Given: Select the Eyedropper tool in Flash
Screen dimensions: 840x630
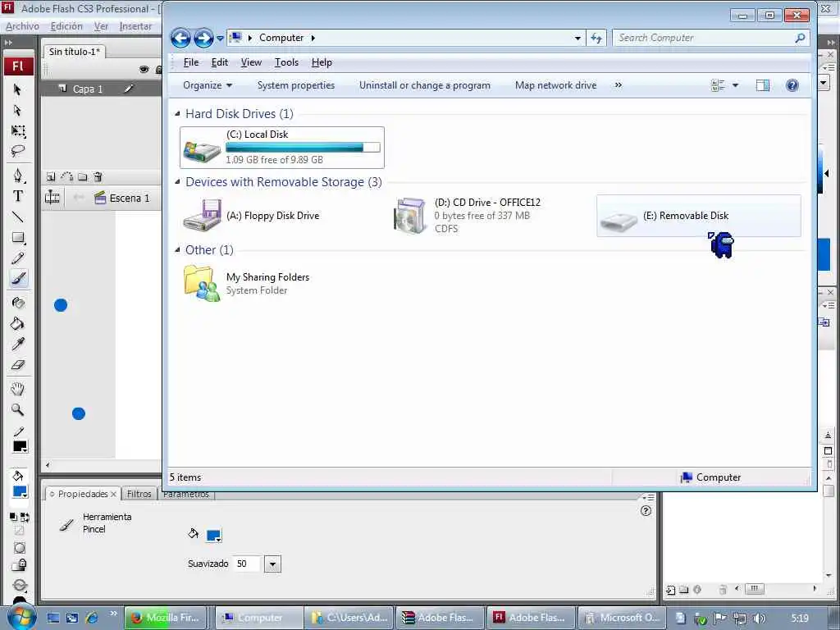Looking at the screenshot, I should click(x=18, y=344).
